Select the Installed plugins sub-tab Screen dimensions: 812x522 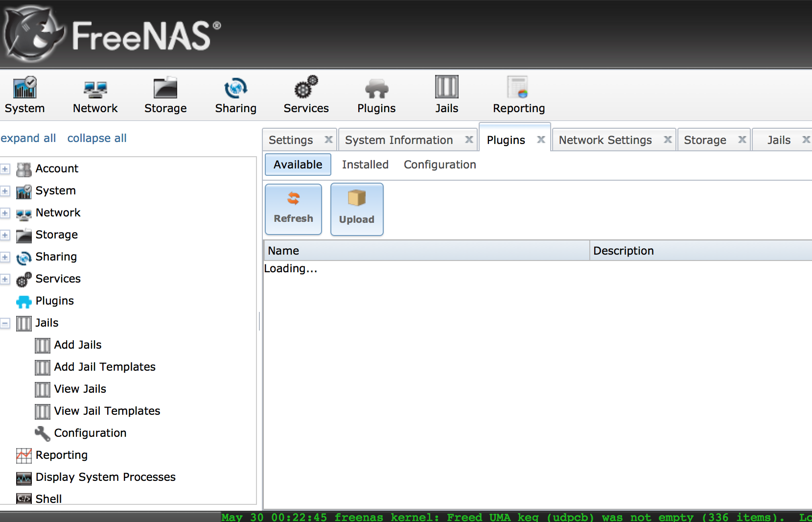365,165
